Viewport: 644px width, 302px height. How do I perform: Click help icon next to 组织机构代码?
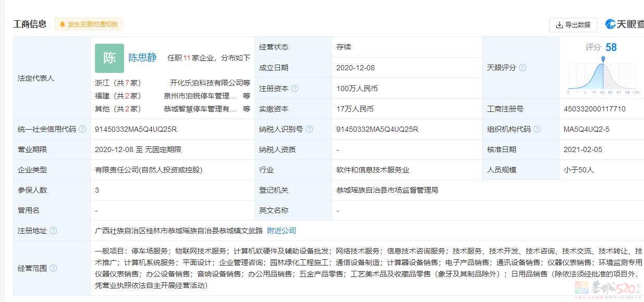(x=537, y=129)
